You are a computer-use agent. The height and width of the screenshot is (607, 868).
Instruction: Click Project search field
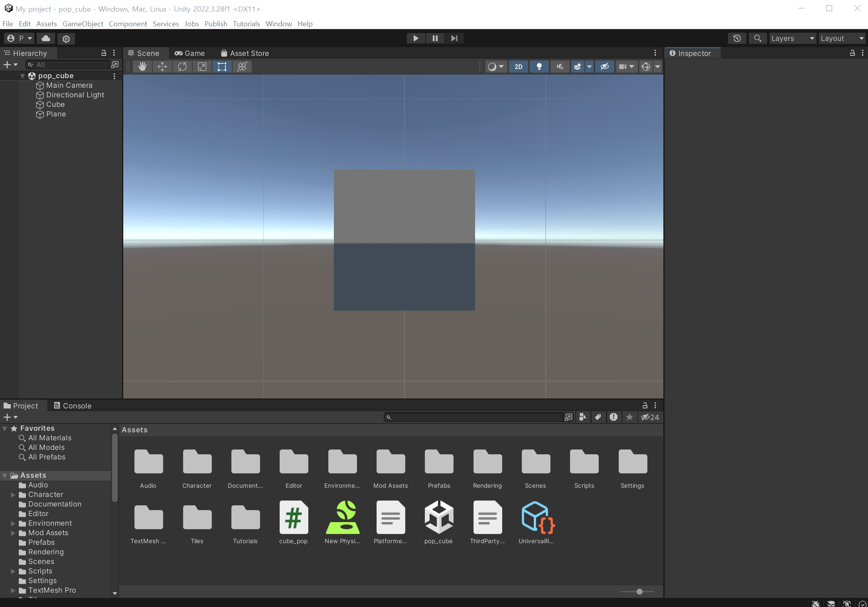[474, 417]
